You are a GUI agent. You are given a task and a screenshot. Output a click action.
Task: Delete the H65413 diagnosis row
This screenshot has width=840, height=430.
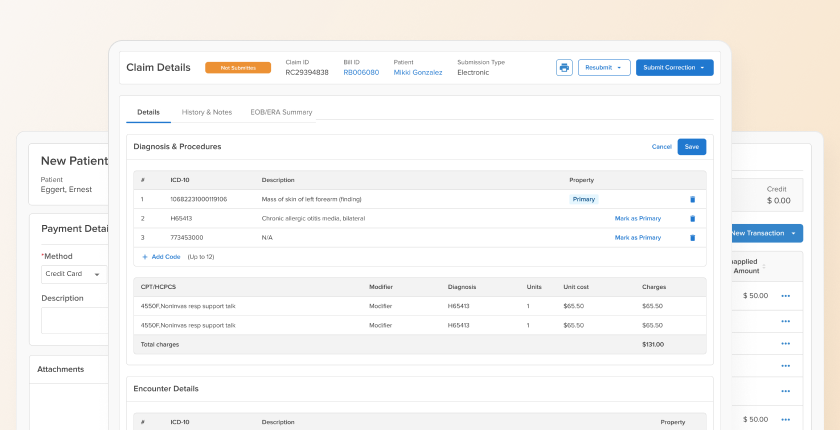click(692, 218)
